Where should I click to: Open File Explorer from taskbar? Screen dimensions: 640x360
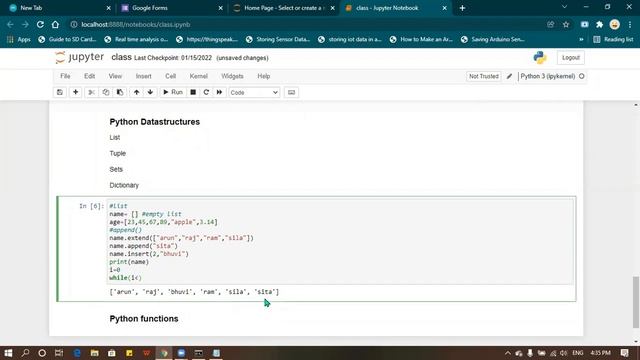[x=94, y=353]
